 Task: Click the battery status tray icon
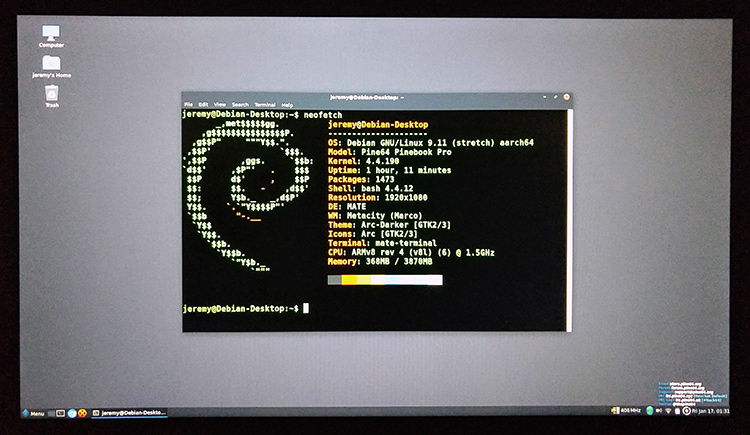[x=677, y=411]
